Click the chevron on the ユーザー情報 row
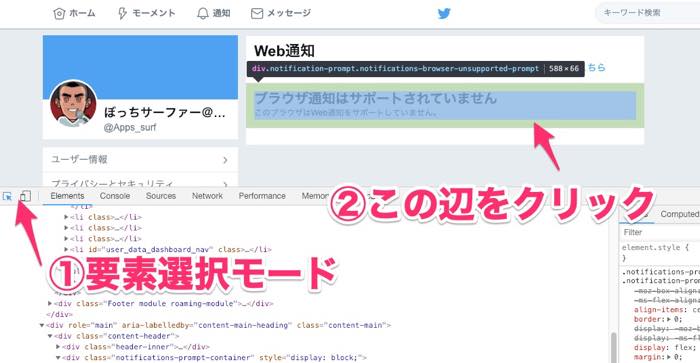The height and width of the screenshot is (363, 700). point(225,160)
